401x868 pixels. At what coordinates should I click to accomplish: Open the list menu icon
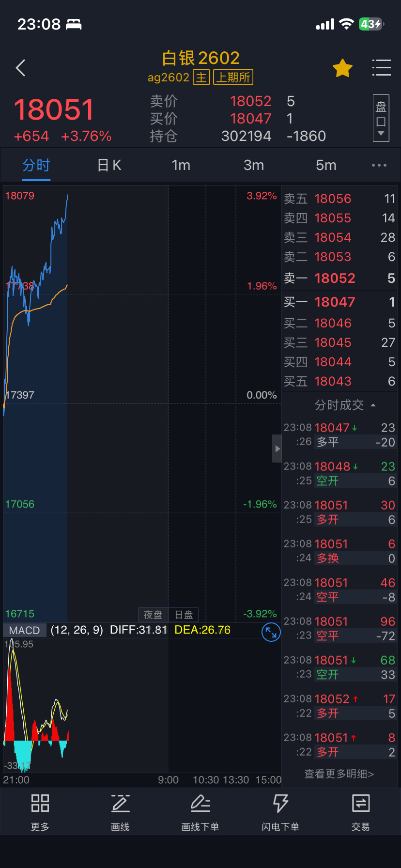click(x=381, y=68)
